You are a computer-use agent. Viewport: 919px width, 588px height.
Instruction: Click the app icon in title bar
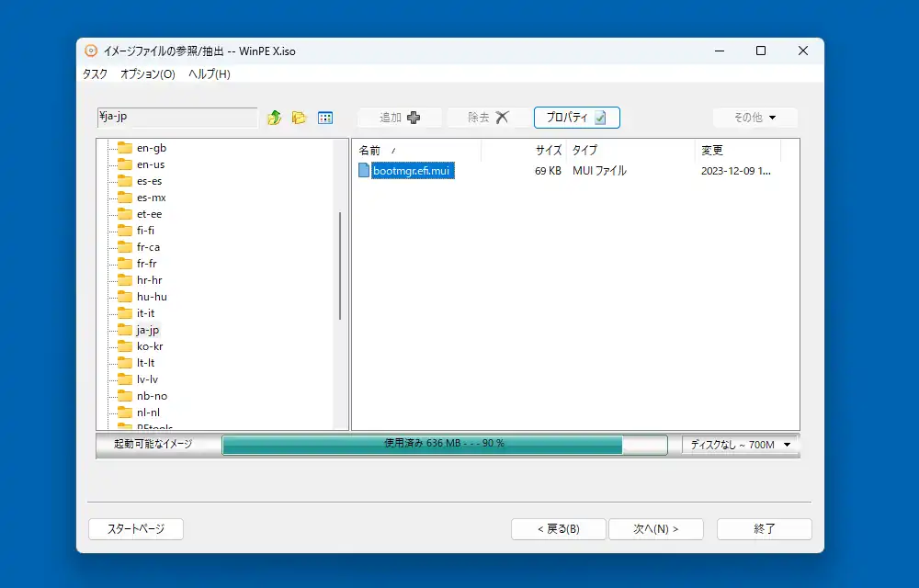click(91, 51)
